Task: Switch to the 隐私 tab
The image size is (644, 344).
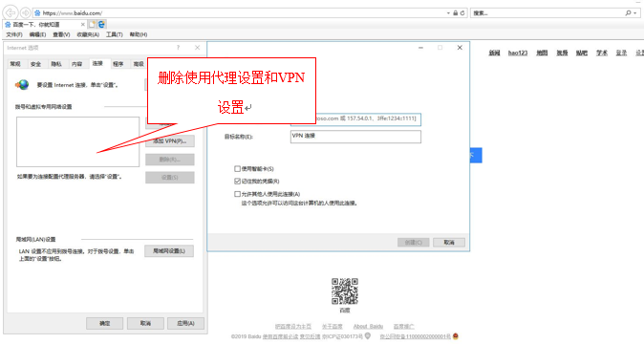Action: pyautogui.click(x=56, y=64)
